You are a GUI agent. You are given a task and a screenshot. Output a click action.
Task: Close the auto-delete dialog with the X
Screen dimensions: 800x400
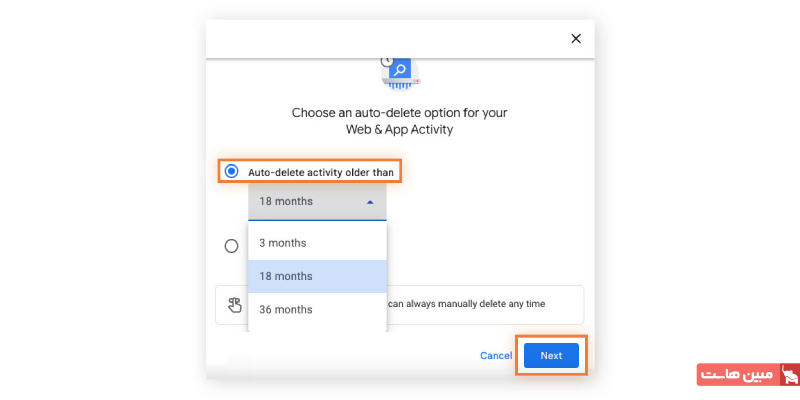(x=575, y=39)
